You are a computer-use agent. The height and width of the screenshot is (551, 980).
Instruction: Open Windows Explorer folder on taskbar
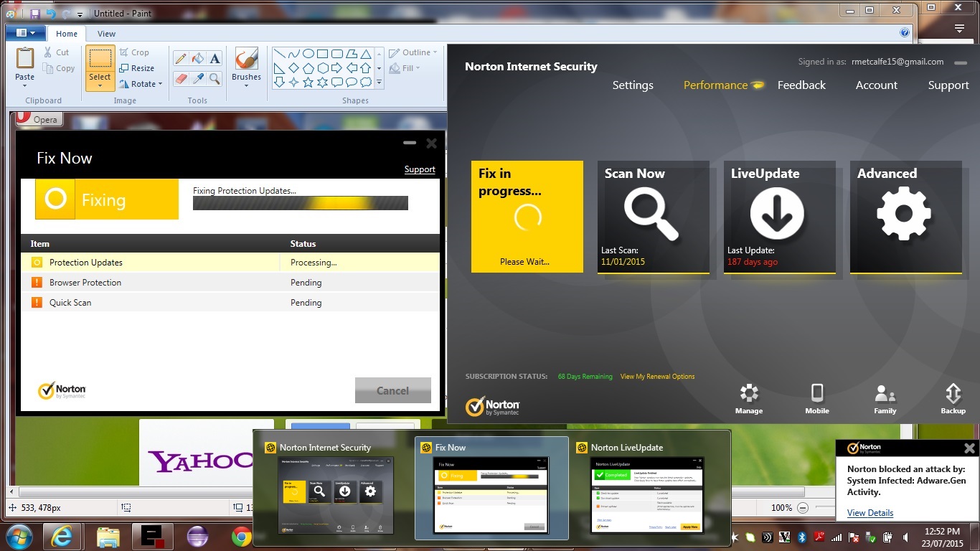pyautogui.click(x=108, y=537)
